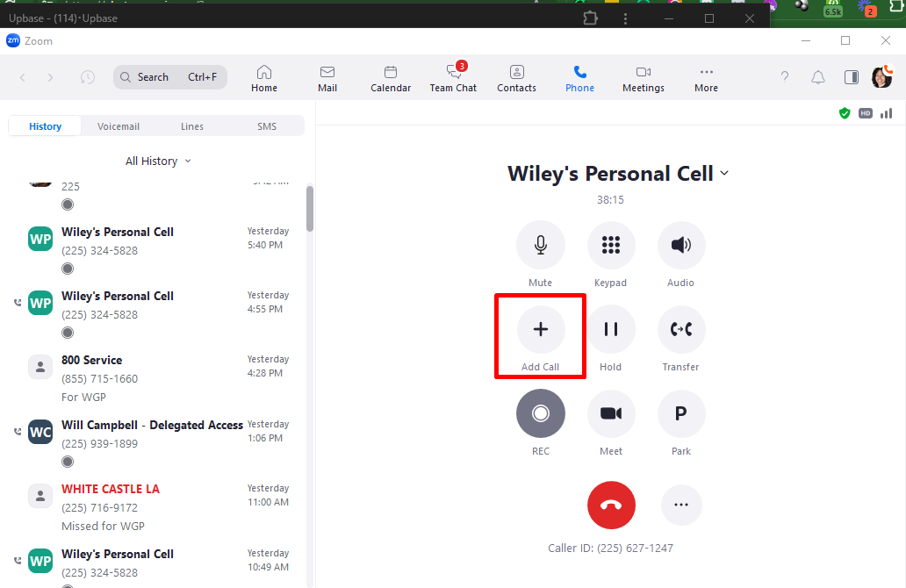Expand the Wiley's Personal Cell dropdown
906x588 pixels.
(x=724, y=173)
